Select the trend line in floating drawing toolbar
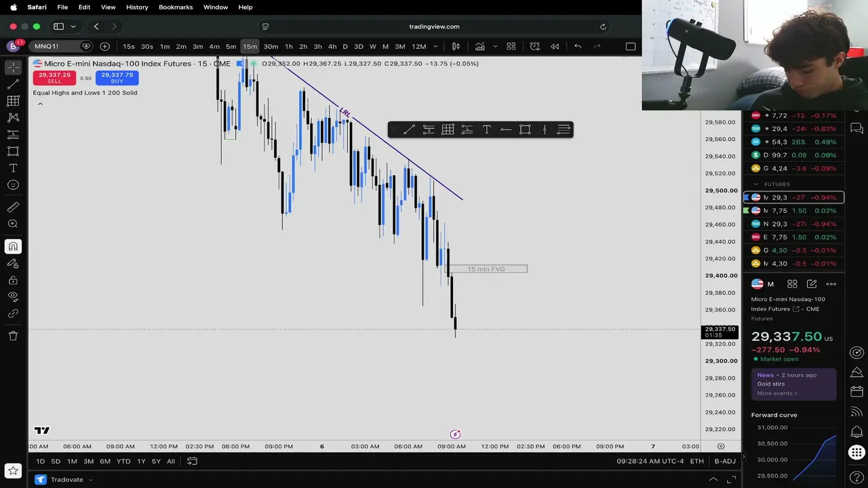The width and height of the screenshot is (868, 488). [409, 129]
